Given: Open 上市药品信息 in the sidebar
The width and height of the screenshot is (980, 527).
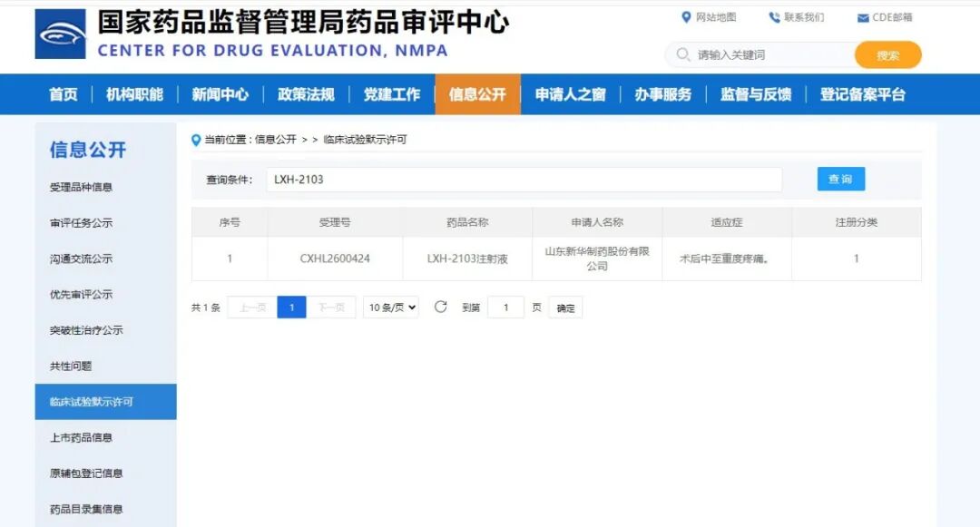Looking at the screenshot, I should point(82,438).
